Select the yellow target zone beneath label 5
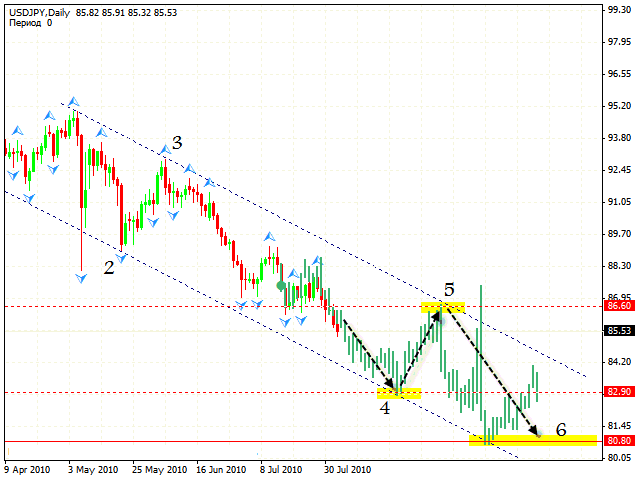Screen dimensions: 642x479 point(443,307)
